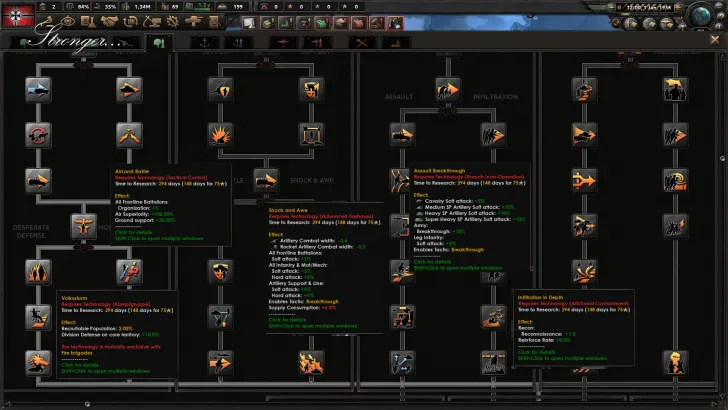The image size is (728, 410).
Task: Switch to the anchor naval research tab
Action: (x=204, y=43)
